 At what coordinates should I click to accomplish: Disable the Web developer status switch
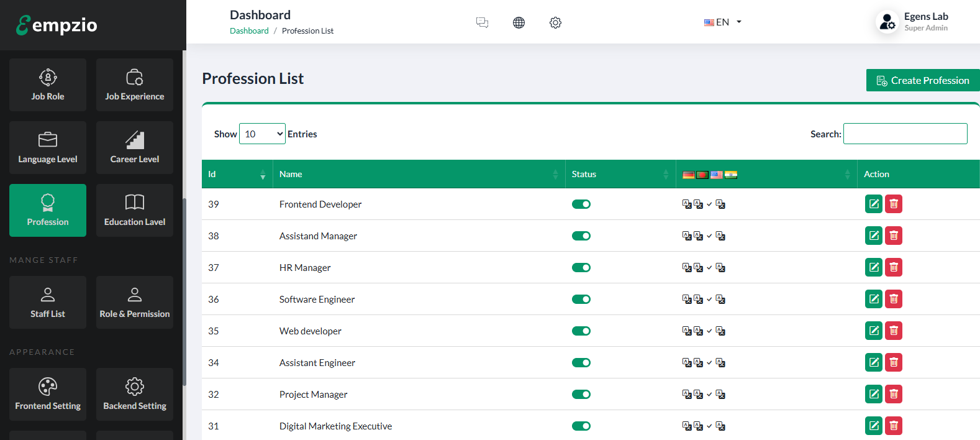pos(581,331)
